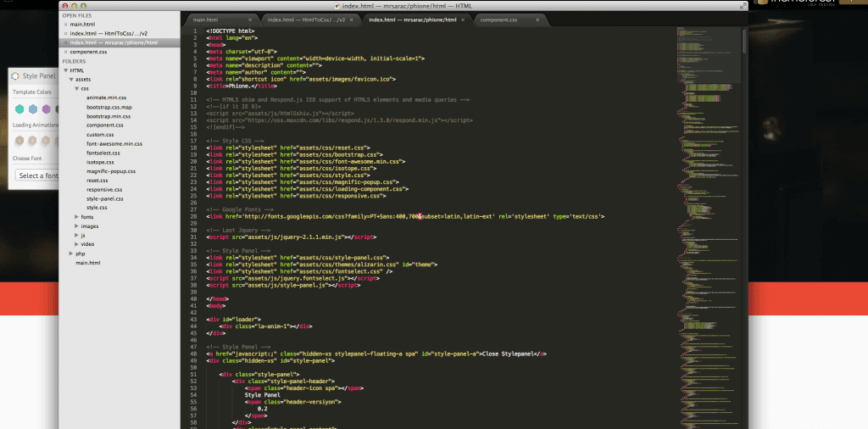Image resolution: width=868 pixels, height=429 pixels.
Task: Open animate.min.css in sidebar
Action: coord(106,98)
